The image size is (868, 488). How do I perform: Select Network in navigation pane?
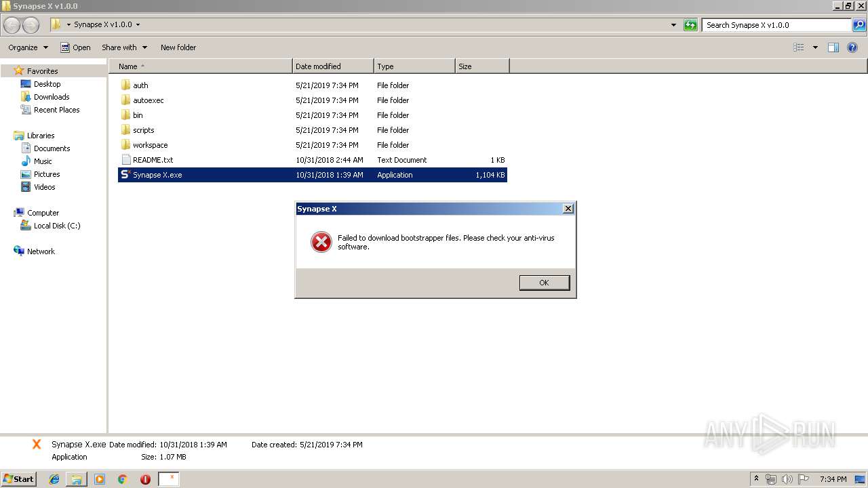41,251
